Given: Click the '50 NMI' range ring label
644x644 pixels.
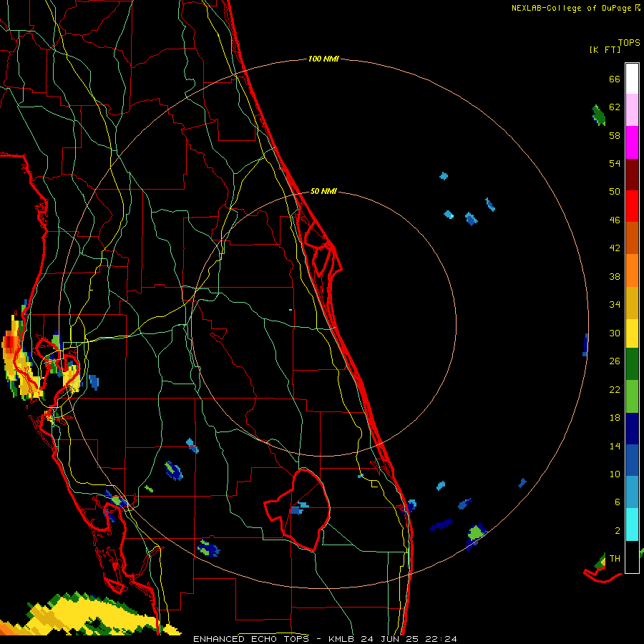Looking at the screenshot, I should tap(323, 191).
